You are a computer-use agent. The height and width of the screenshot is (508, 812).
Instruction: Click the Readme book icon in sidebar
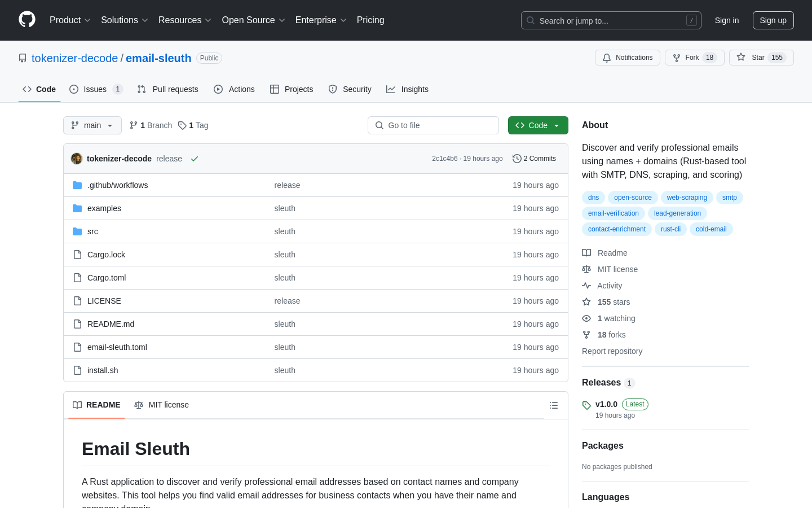(586, 253)
